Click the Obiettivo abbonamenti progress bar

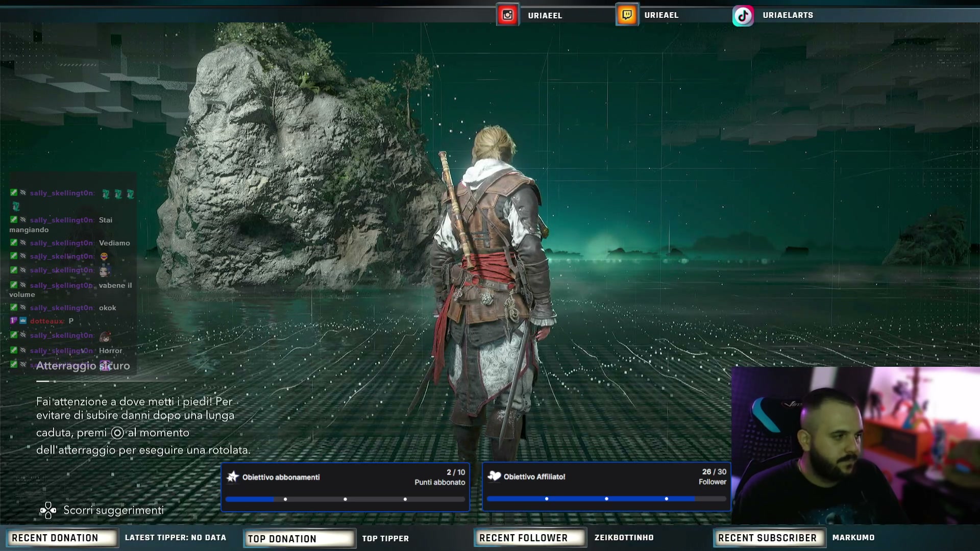click(345, 499)
